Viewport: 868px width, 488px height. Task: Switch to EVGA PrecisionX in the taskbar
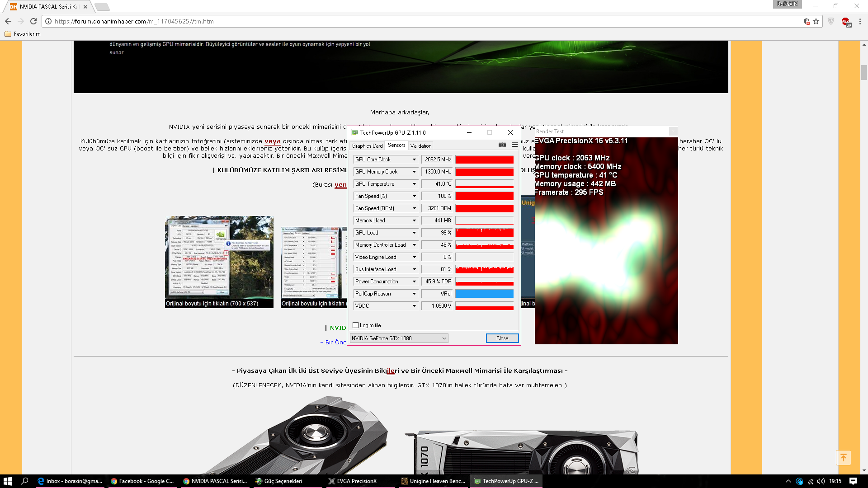pos(361,481)
